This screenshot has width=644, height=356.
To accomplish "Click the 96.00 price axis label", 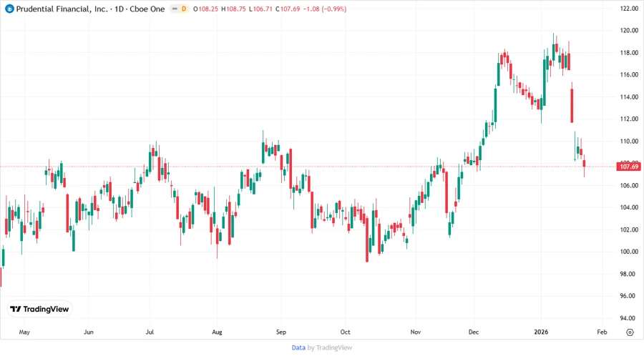I will tap(629, 296).
